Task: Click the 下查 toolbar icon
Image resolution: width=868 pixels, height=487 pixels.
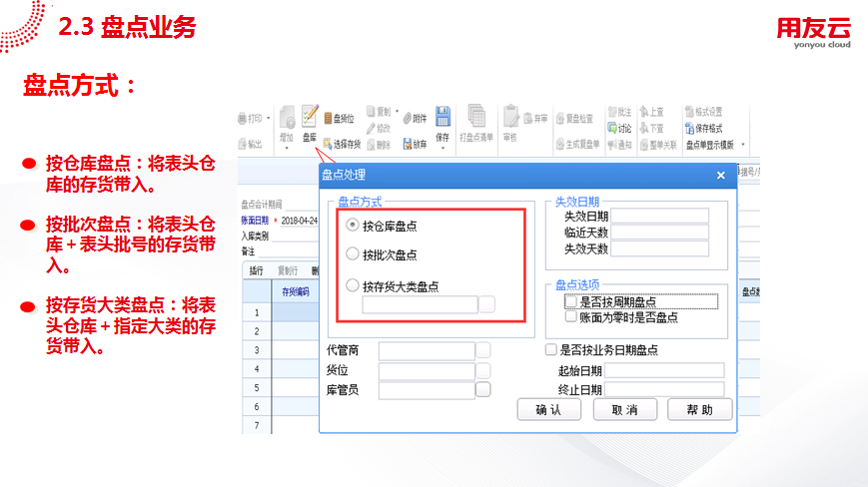Action: tap(644, 129)
